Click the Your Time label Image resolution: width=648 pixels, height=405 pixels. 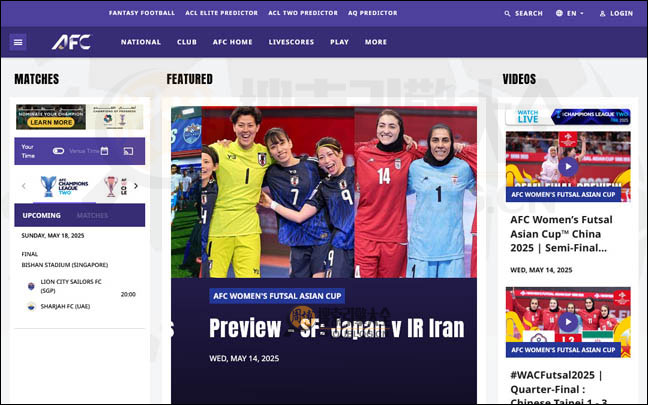[28, 151]
